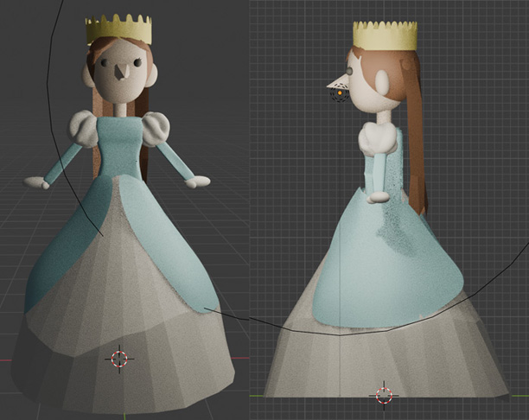Click the 3D cursor in the side view
The width and height of the screenshot is (529, 420).
(x=384, y=395)
